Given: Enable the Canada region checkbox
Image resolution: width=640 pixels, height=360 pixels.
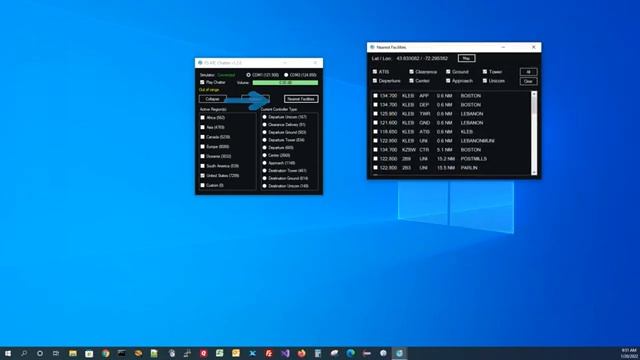Looking at the screenshot, I should pyautogui.click(x=202, y=137).
